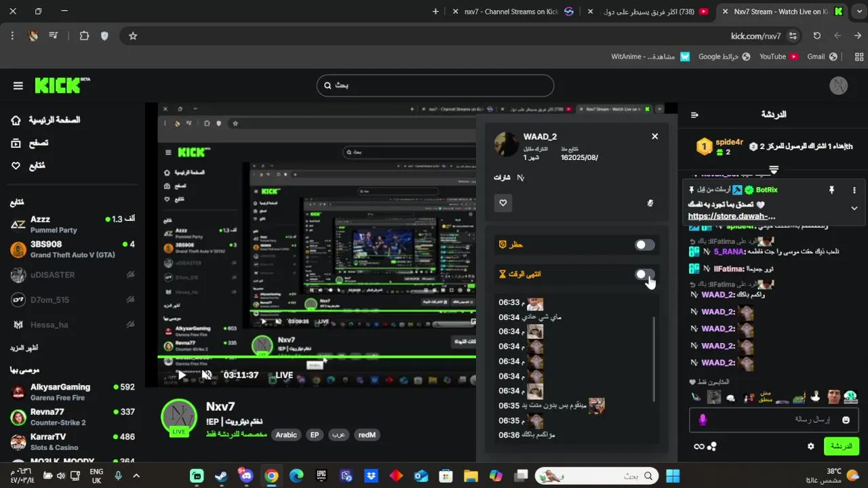Click the purple microphone icon in chat input
This screenshot has width=868, height=488.
703,420
